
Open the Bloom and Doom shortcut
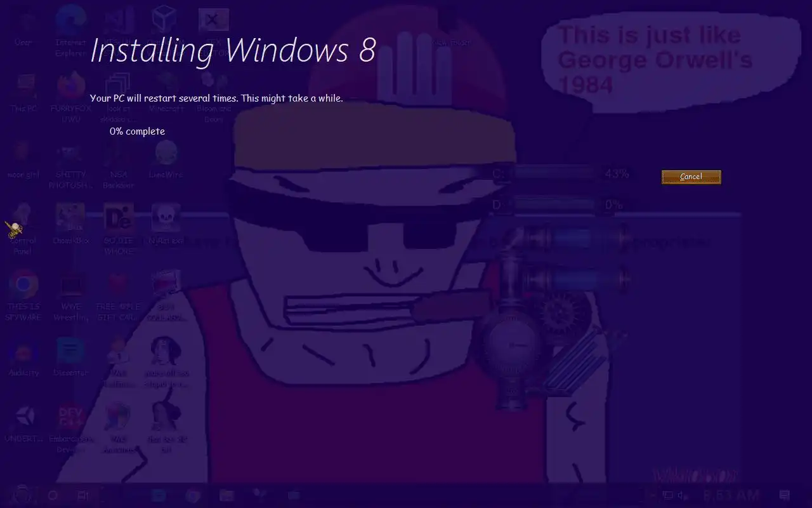click(x=214, y=97)
